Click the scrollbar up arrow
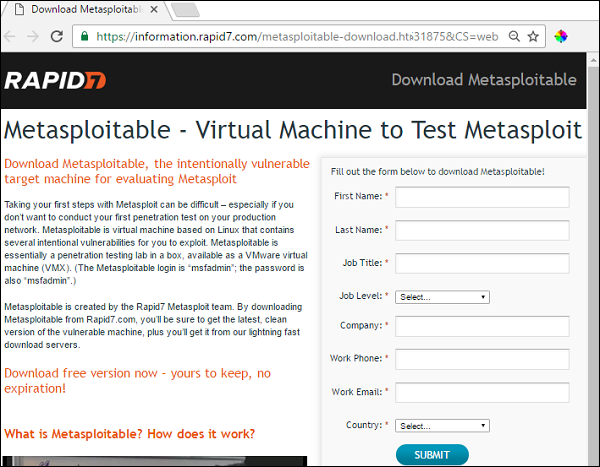The image size is (600, 467). click(x=593, y=60)
